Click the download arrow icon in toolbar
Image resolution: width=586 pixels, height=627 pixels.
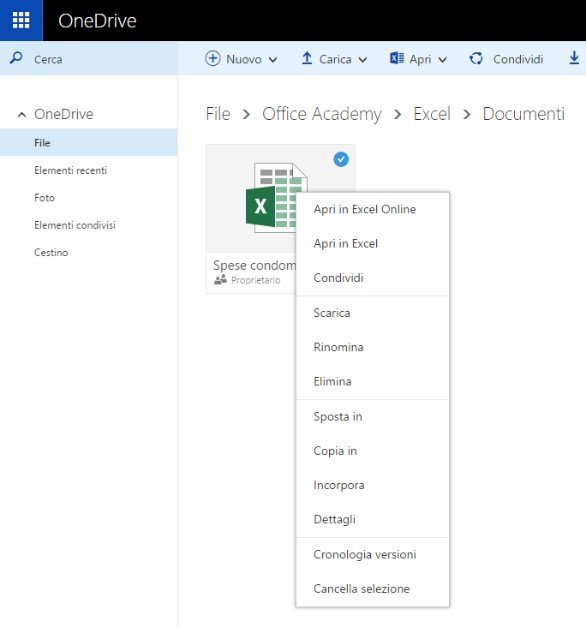coord(574,58)
